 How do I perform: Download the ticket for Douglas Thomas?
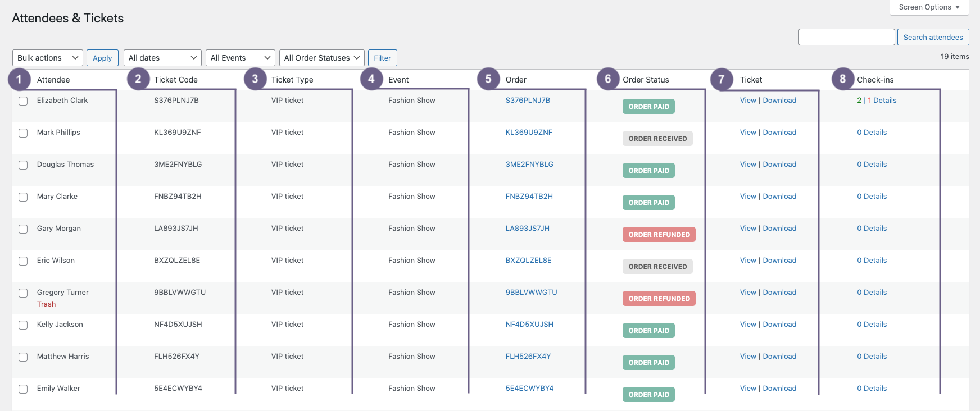pyautogui.click(x=779, y=165)
